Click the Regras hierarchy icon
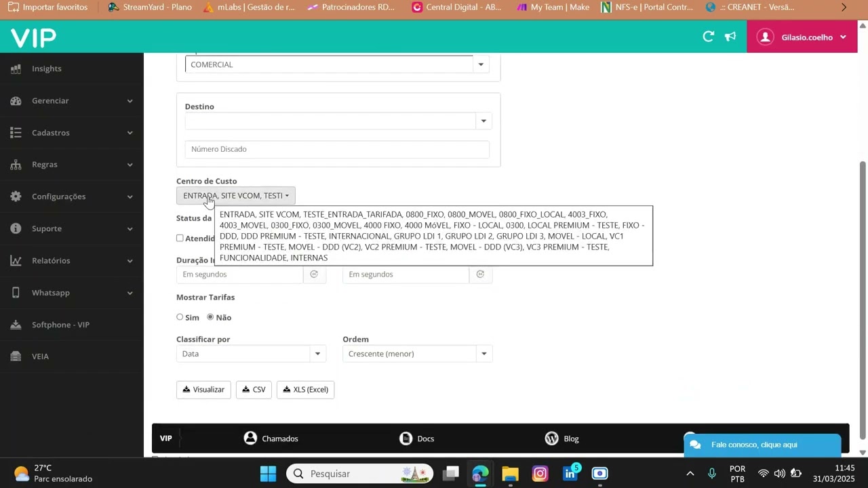The width and height of the screenshot is (868, 488). tap(16, 165)
